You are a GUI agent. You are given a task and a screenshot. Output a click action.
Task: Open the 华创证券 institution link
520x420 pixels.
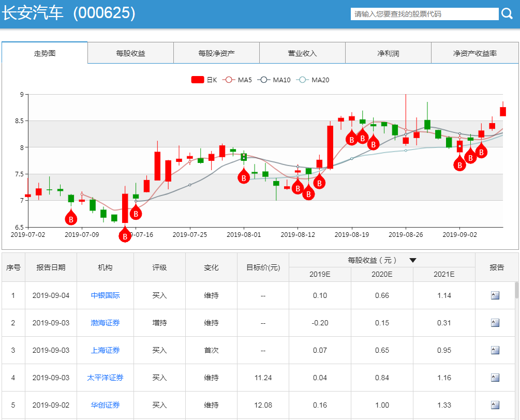pos(106,405)
